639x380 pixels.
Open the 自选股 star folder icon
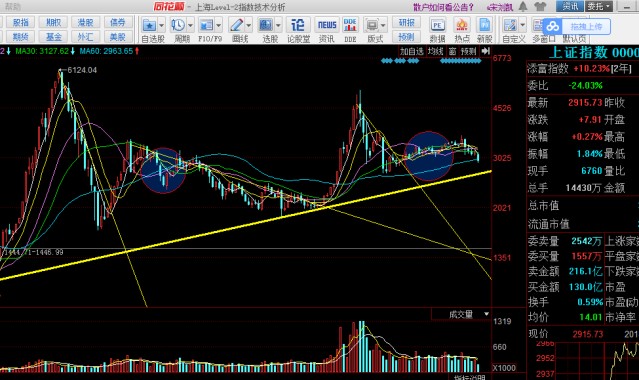pyautogui.click(x=149, y=25)
